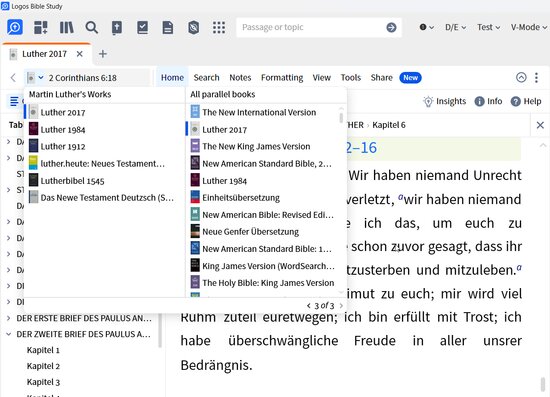
Task: Open the Logos home dashboard icon
Action: point(15,27)
